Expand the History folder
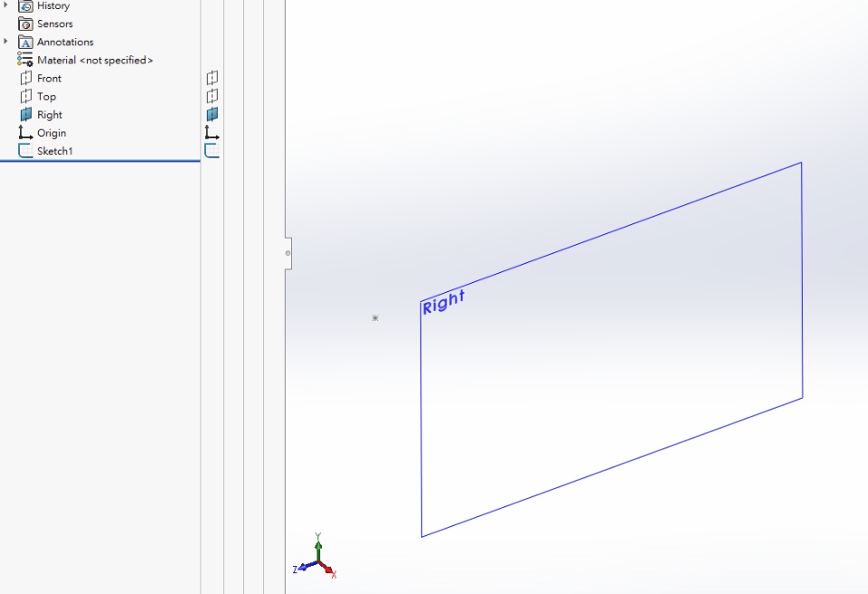The width and height of the screenshot is (868, 594). click(5, 5)
